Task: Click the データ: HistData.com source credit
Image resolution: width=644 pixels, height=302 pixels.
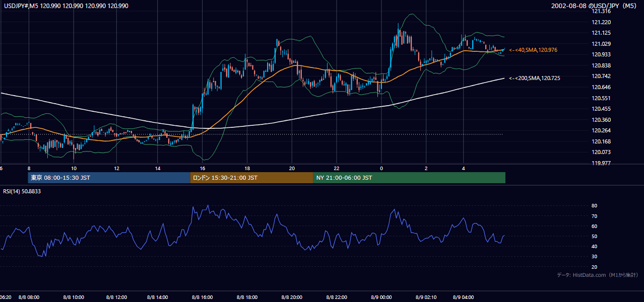Action: click(x=597, y=275)
